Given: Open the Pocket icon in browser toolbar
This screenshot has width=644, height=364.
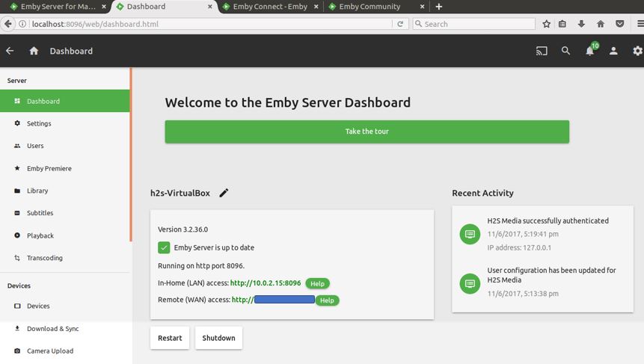Looking at the screenshot, I should tap(620, 24).
